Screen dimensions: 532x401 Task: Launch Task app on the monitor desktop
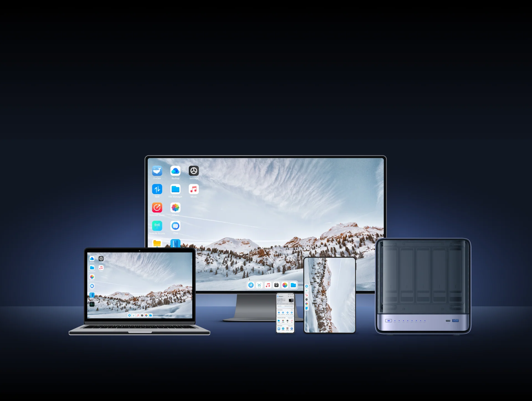tap(157, 189)
